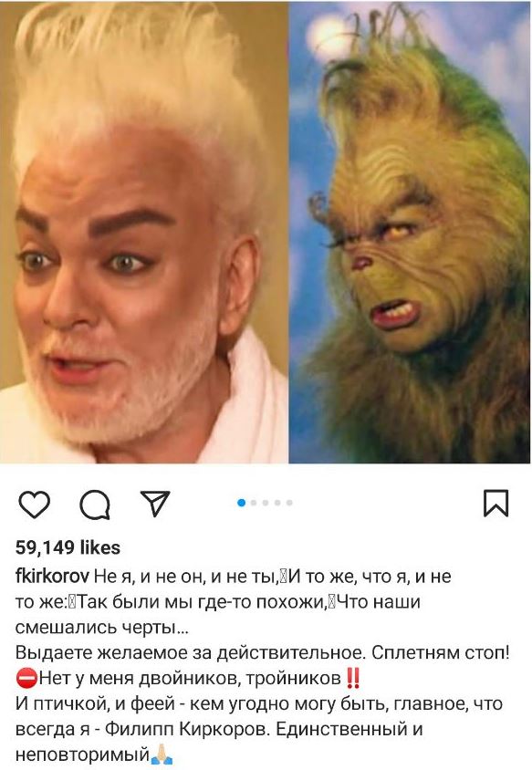Click the word 'неповторимый' in the caption
Viewport: 532px width, 770px height.
point(82,754)
